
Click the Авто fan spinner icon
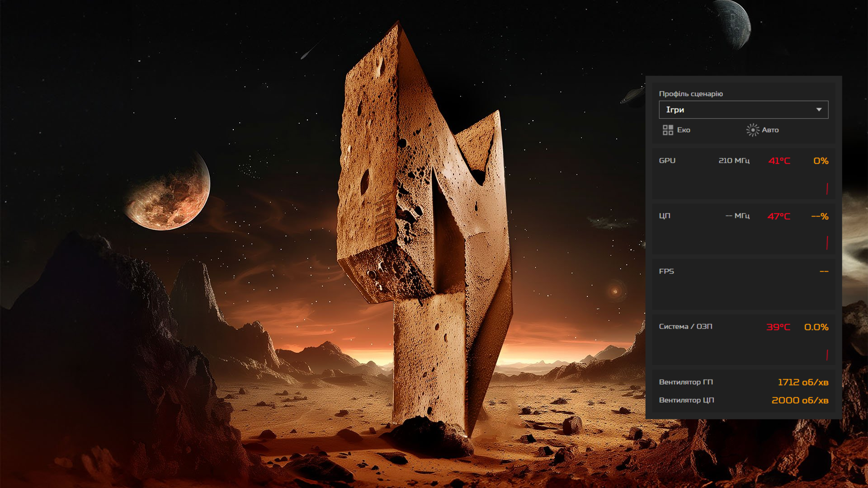coord(752,130)
